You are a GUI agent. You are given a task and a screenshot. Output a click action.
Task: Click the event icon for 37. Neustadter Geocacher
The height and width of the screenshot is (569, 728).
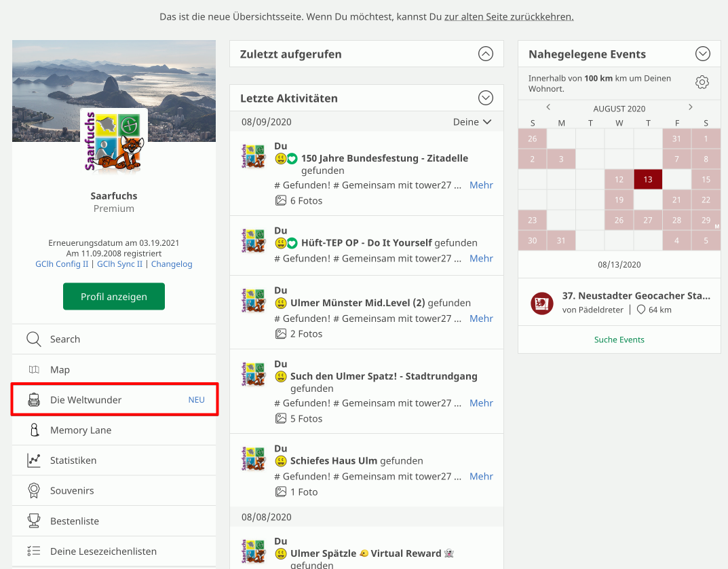pos(542,304)
